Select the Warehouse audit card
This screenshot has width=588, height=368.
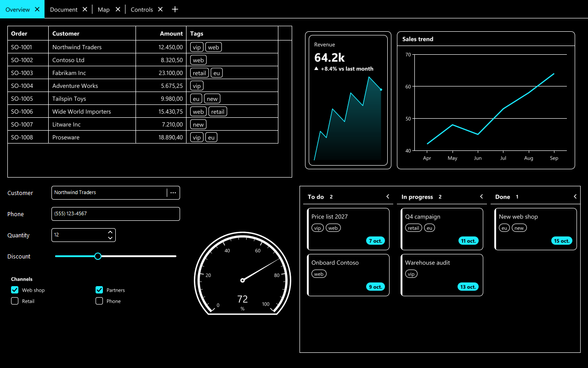[442, 275]
